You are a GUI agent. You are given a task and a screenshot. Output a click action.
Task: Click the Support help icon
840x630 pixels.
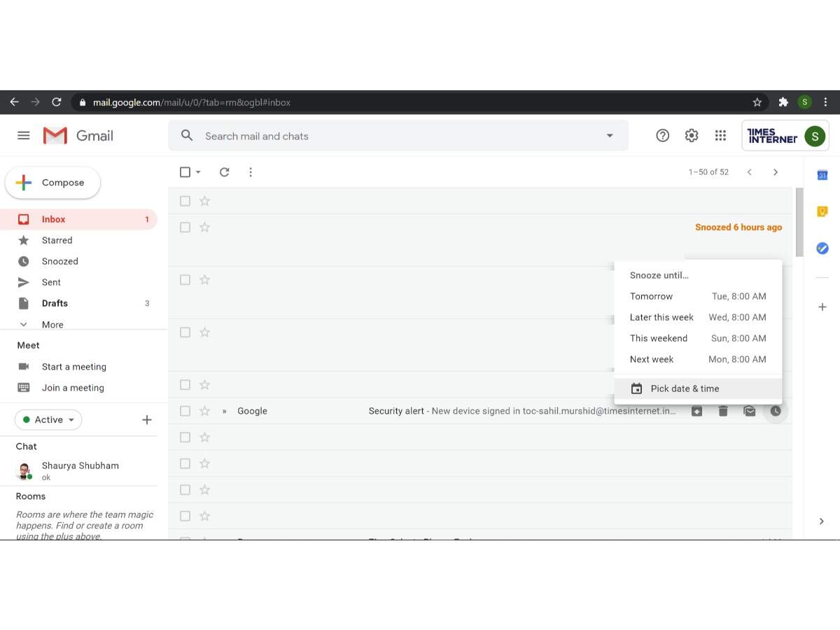pyautogui.click(x=662, y=136)
